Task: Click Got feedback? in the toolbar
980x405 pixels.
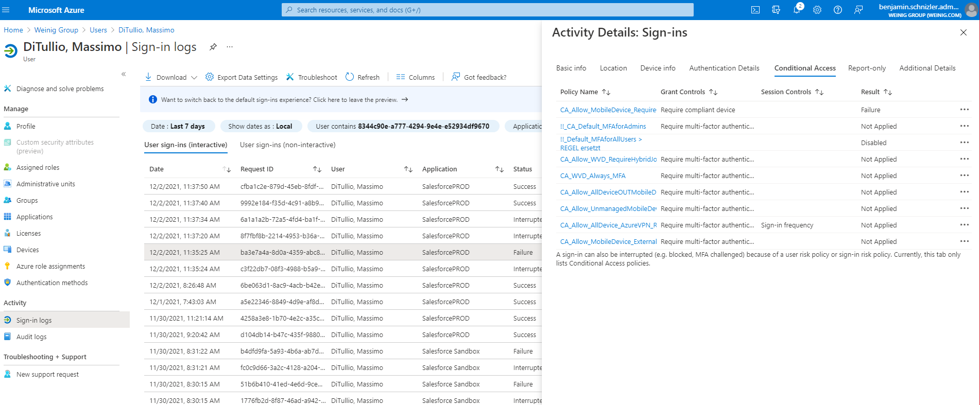Action: 479,77
